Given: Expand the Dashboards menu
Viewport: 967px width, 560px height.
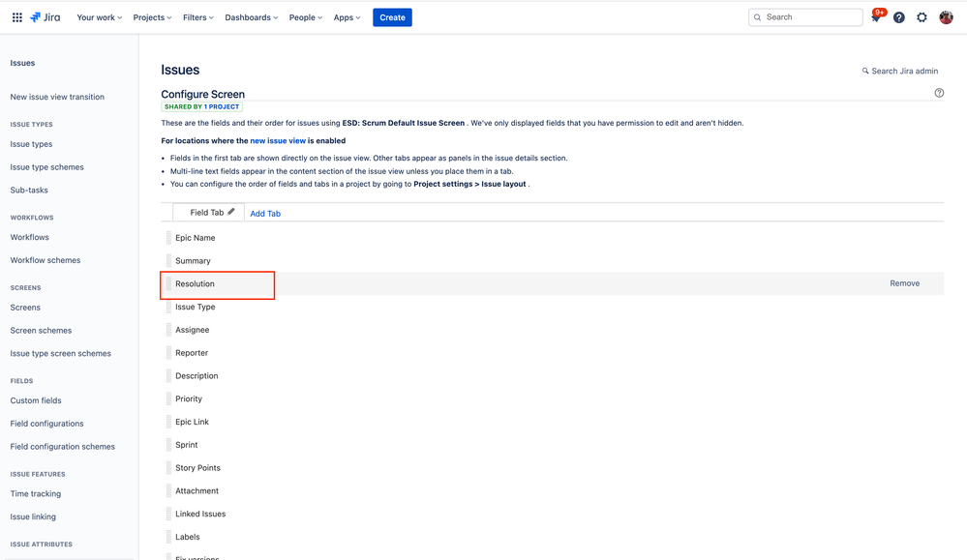Looking at the screenshot, I should pos(251,17).
